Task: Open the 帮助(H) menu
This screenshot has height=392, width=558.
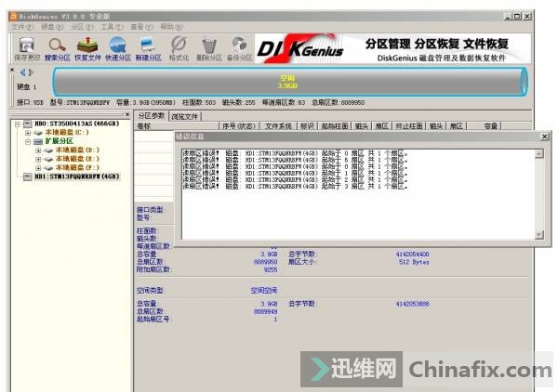Action: tap(171, 27)
